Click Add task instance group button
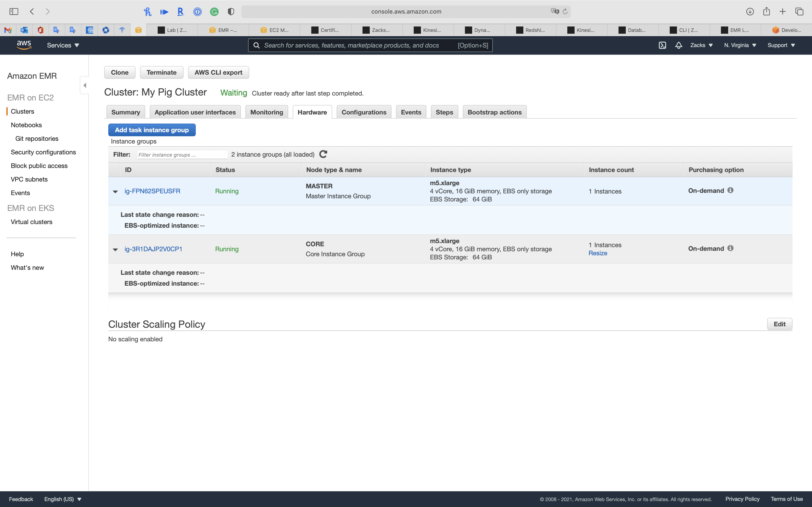 [152, 130]
